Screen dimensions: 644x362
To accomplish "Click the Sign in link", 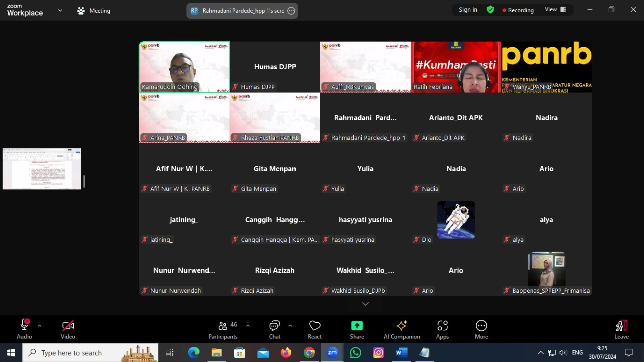I will (x=468, y=10).
